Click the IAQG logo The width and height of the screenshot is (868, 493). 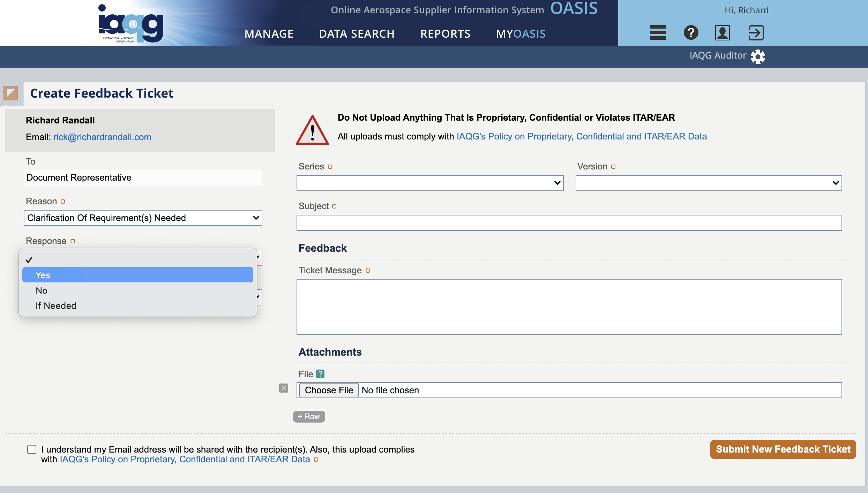coord(131,24)
